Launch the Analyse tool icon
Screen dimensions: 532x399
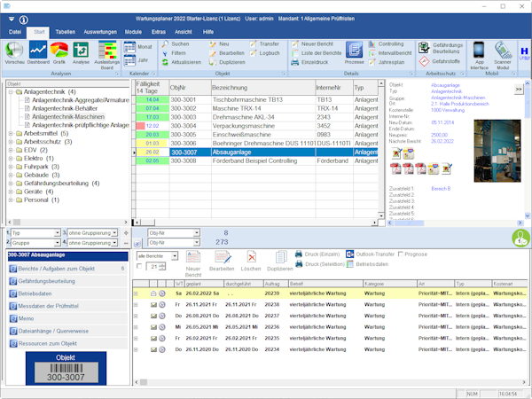[x=81, y=51]
